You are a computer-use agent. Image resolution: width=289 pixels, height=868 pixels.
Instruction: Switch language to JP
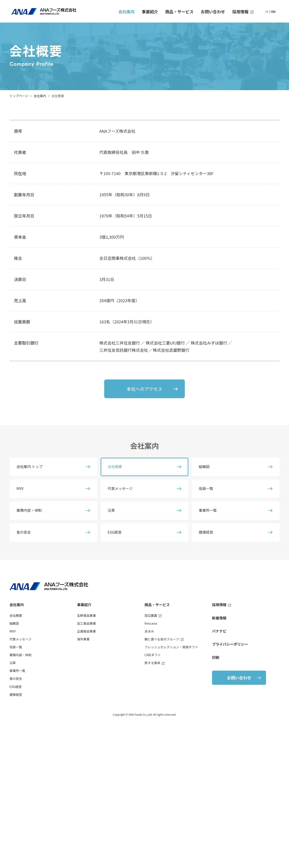click(266, 12)
